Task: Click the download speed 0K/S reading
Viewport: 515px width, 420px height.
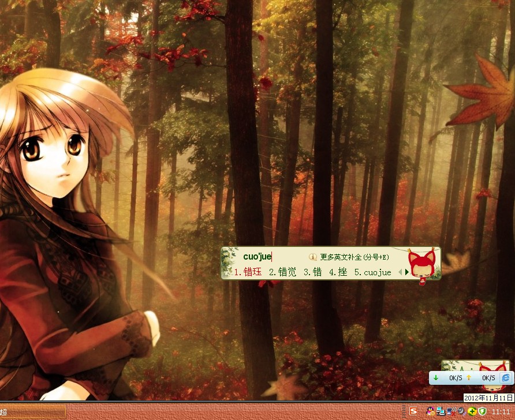Action: 456,378
